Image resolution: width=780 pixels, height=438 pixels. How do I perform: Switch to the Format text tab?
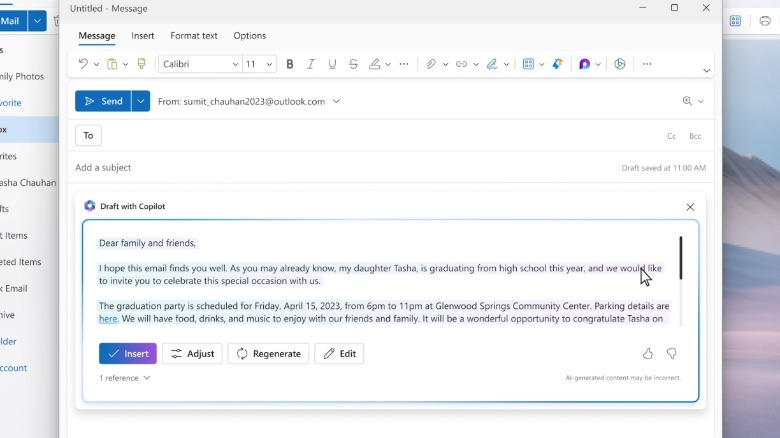[194, 36]
